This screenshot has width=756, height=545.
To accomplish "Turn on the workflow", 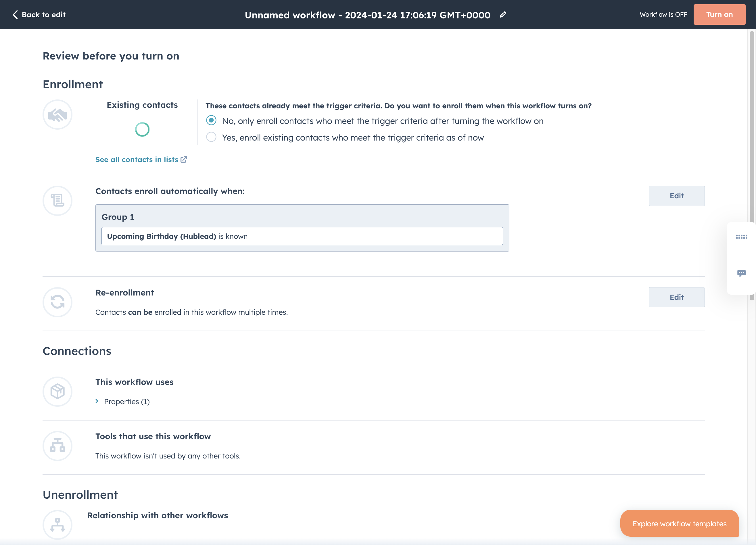I will pos(719,14).
